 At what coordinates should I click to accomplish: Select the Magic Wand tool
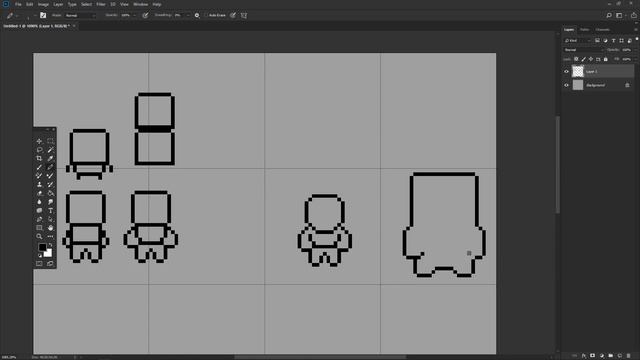click(x=50, y=150)
